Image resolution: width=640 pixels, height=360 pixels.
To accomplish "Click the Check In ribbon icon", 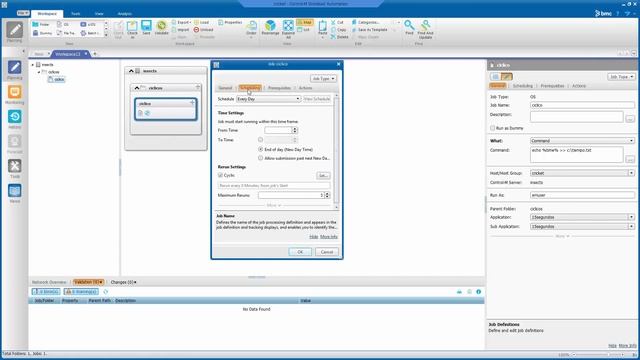I will [x=132, y=29].
